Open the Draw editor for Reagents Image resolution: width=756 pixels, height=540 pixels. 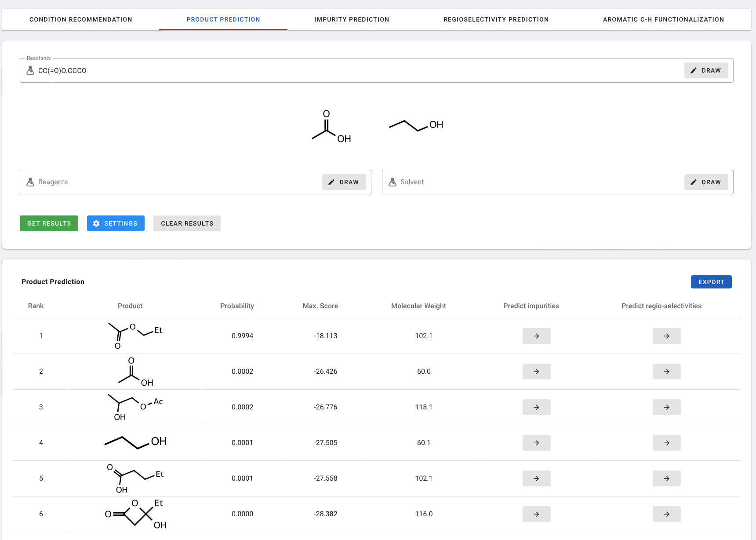point(344,182)
